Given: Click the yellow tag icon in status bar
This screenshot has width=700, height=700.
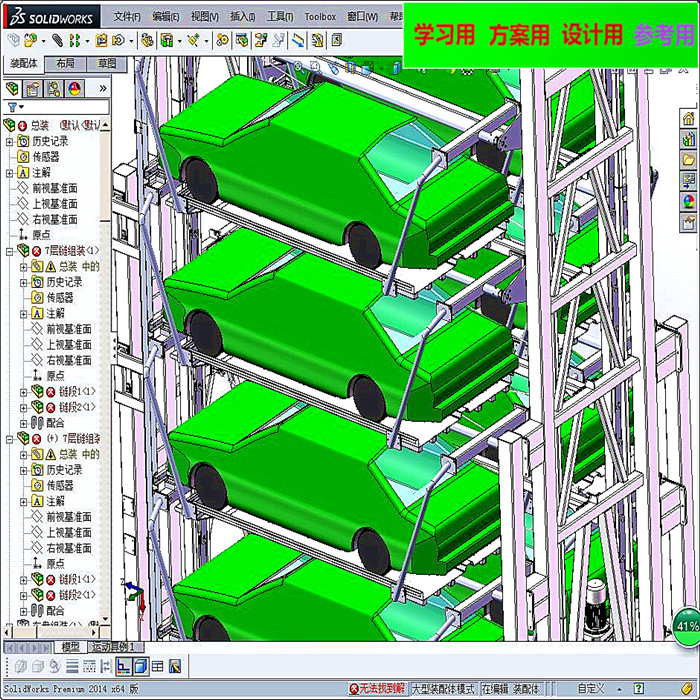Looking at the screenshot, I should [x=688, y=689].
